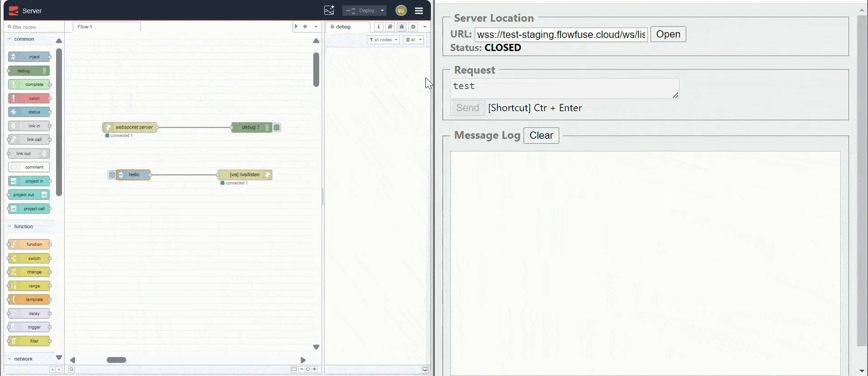868x376 pixels.
Task: Select the template node in palette
Action: 29,300
